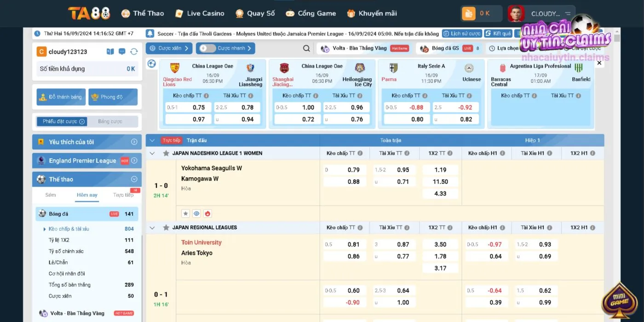Click the notification bell icon in ticker bar

149,34
